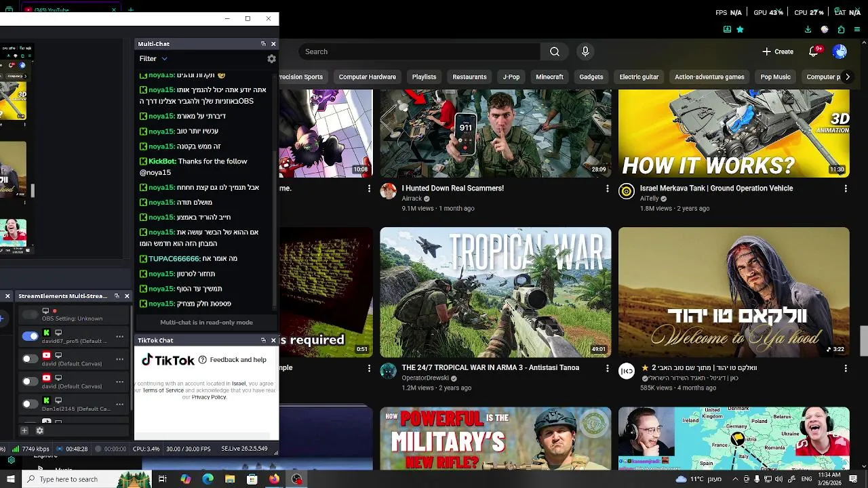868x488 pixels.
Task: Add new multi-stream destination plus button
Action: coord(24,430)
